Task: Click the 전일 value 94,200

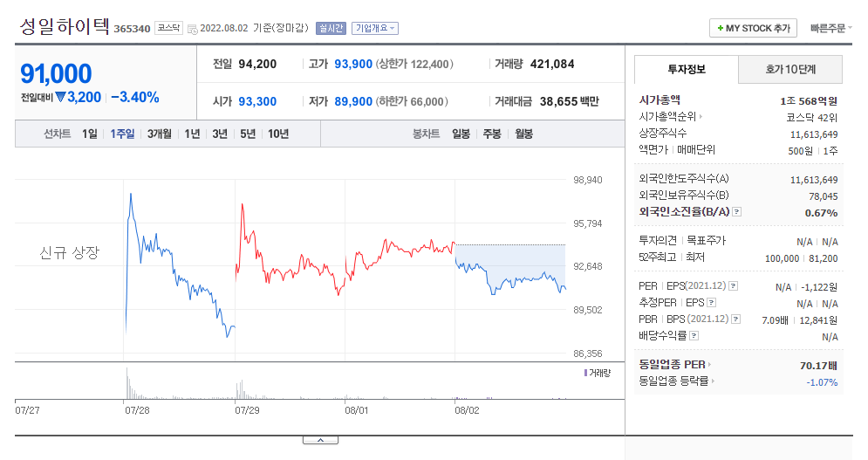Action: pyautogui.click(x=257, y=65)
